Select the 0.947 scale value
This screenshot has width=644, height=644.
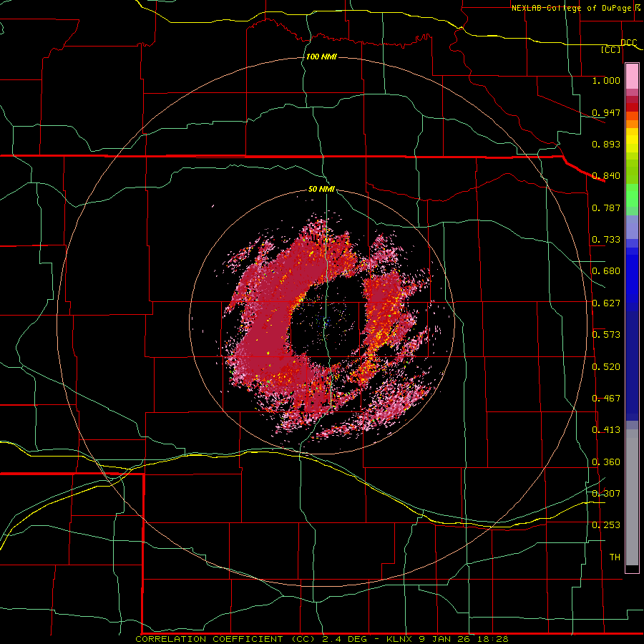click(606, 112)
